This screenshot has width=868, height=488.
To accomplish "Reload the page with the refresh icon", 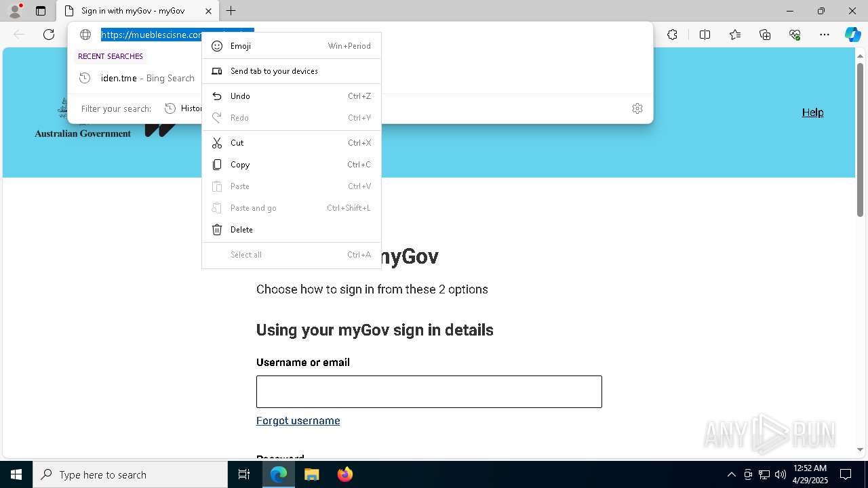I will coord(49,35).
